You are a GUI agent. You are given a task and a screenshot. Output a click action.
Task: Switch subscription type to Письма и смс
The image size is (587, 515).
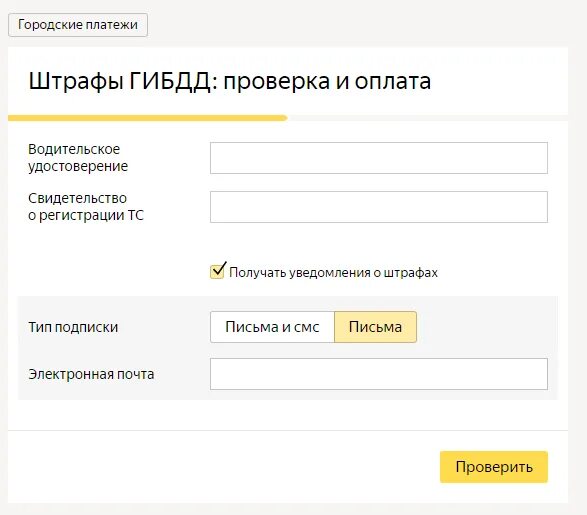coord(272,327)
